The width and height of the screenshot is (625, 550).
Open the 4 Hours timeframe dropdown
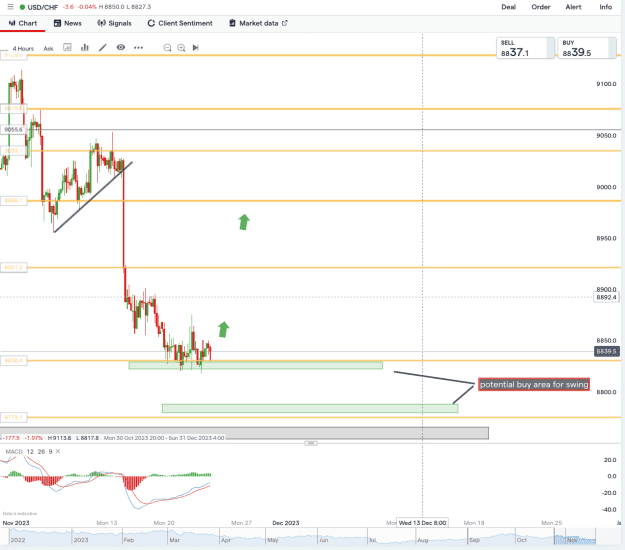point(23,48)
